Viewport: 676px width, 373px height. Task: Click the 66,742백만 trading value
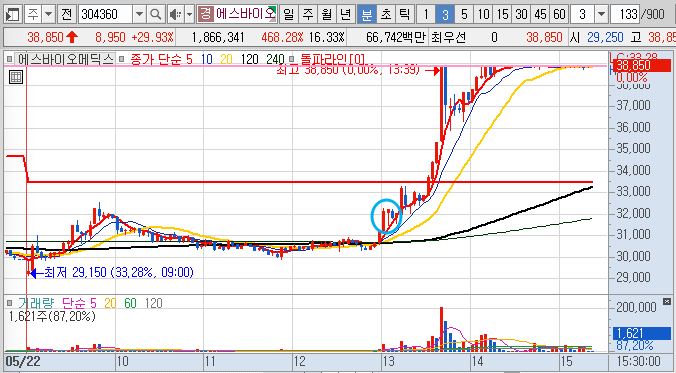click(395, 38)
